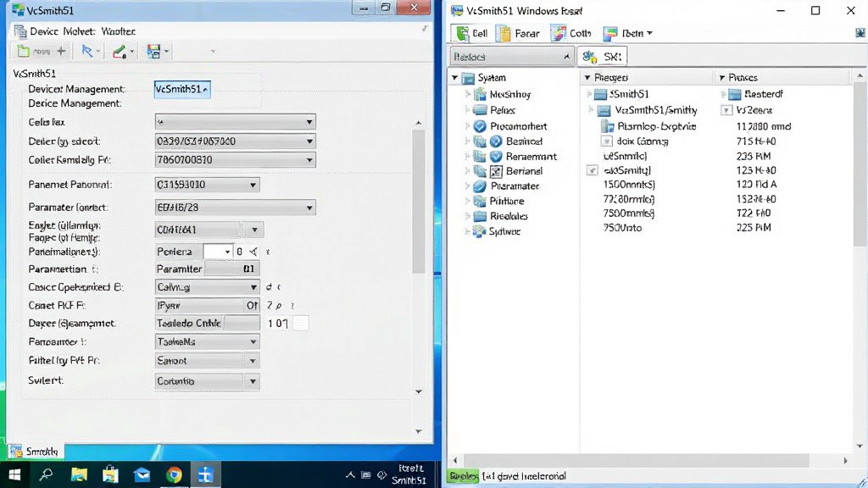Click the horizontal scrollbar in the Windows window
The height and width of the screenshot is (488, 868).
tap(636, 460)
